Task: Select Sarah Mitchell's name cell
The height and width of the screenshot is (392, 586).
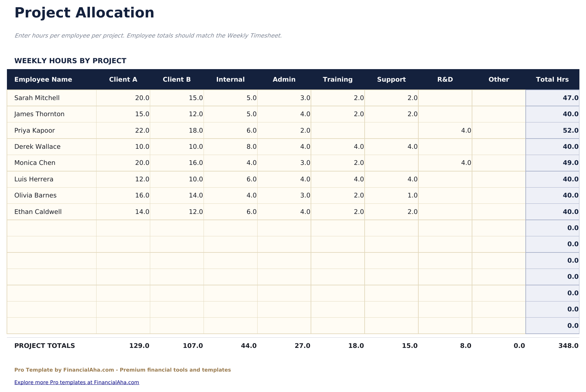Action: click(x=37, y=98)
